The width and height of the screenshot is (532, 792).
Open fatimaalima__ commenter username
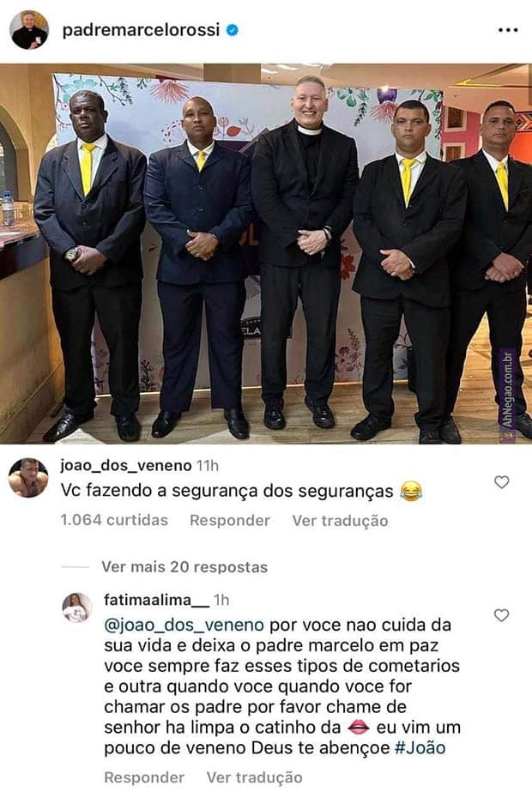[156, 600]
